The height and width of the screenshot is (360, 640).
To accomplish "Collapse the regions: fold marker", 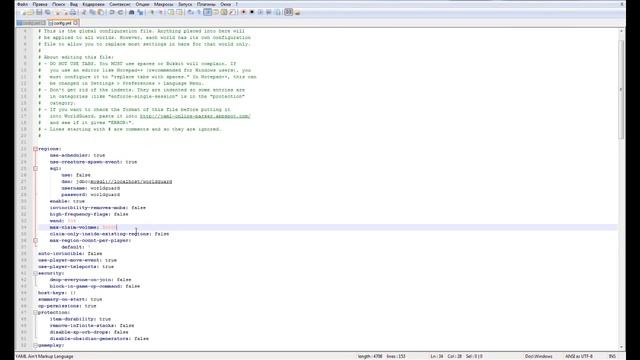I will tap(36, 149).
